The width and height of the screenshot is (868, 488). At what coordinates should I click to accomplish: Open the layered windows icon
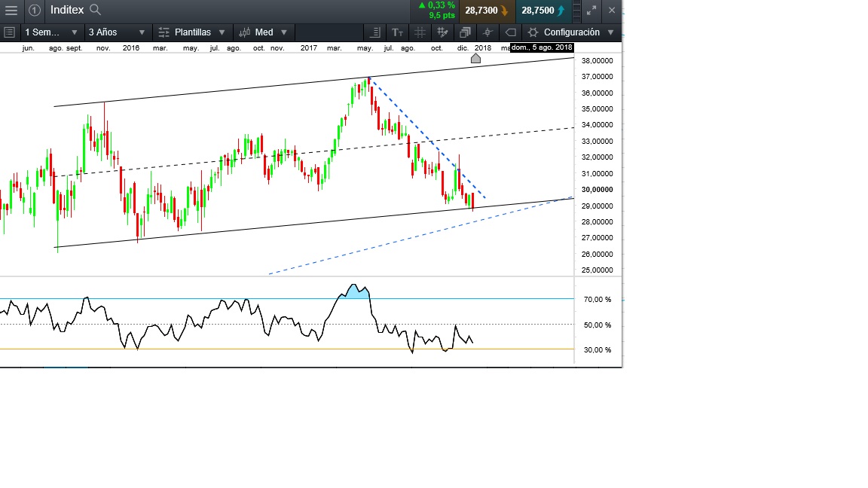tap(465, 32)
